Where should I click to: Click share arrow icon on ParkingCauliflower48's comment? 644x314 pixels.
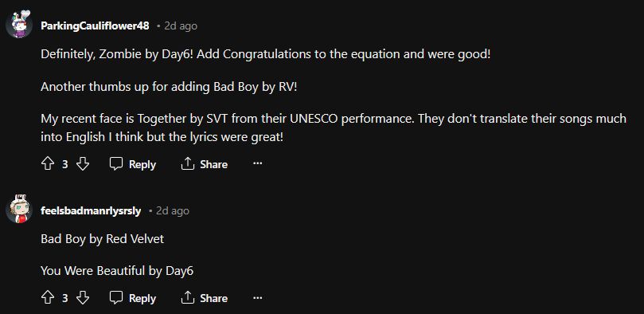[x=188, y=164]
